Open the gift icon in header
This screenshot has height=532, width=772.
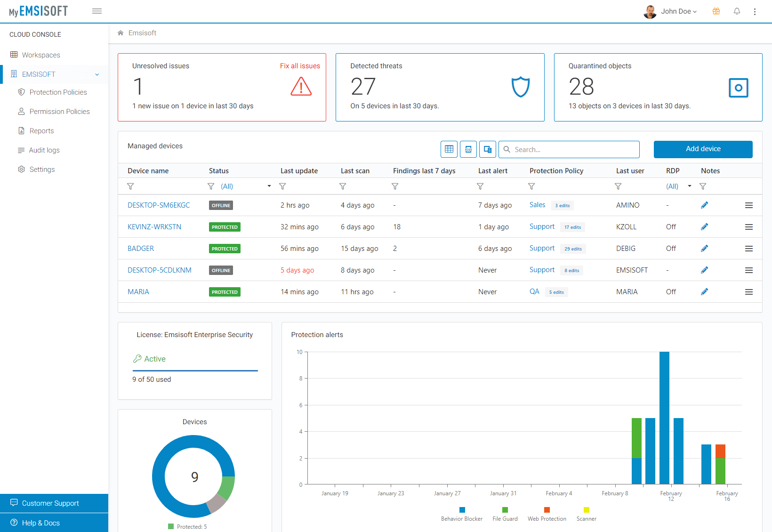point(716,11)
